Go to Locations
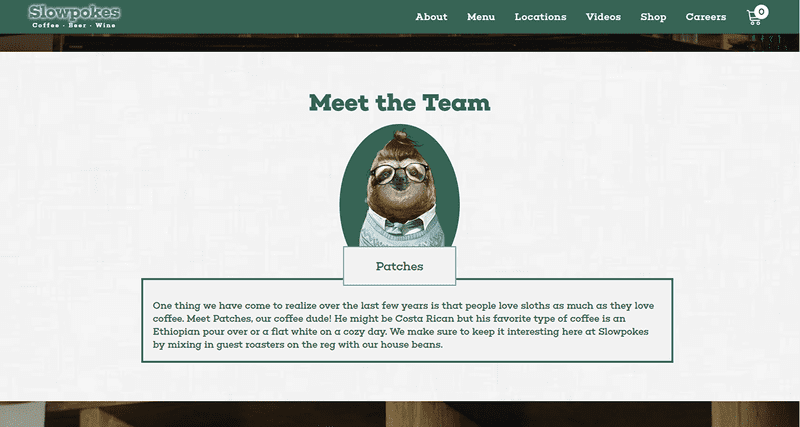Image resolution: width=800 pixels, height=427 pixels. (x=540, y=17)
